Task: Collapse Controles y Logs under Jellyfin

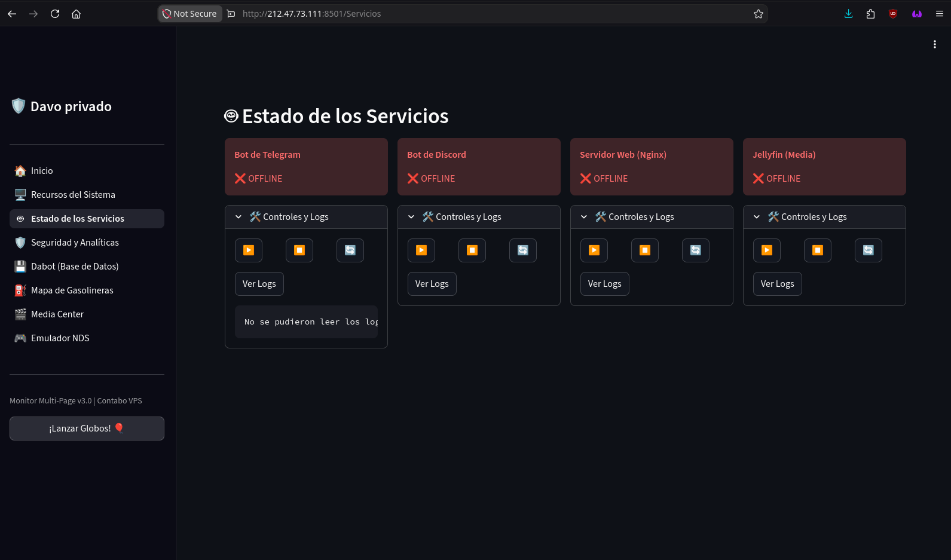Action: coord(824,217)
